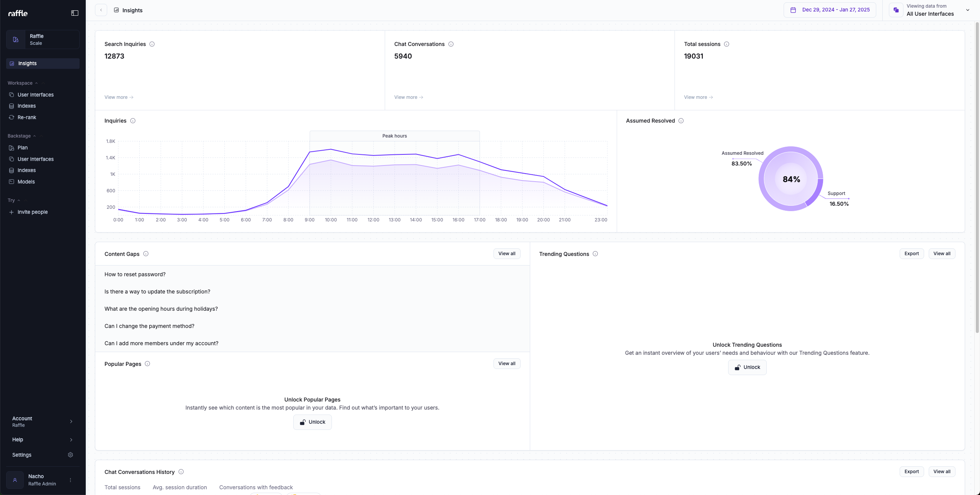The height and width of the screenshot is (495, 980).
Task: Click Unlock button for Trending Questions
Action: [747, 367]
